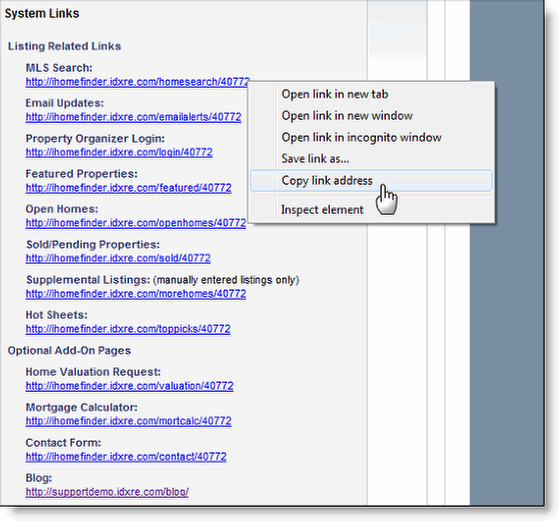Screen dimensions: 560x522
Task: Follow the Supplemental Listings morehomes link
Action: [136, 294]
